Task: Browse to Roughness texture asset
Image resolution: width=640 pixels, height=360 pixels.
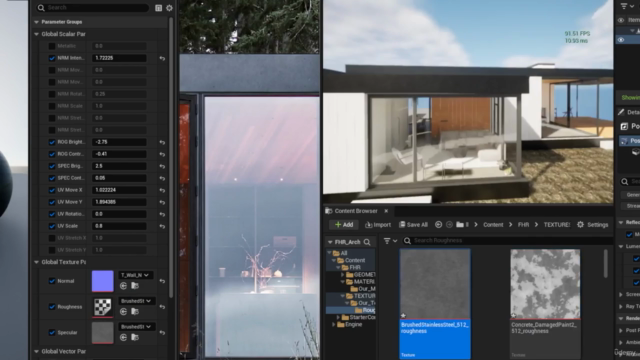Action: (x=135, y=311)
